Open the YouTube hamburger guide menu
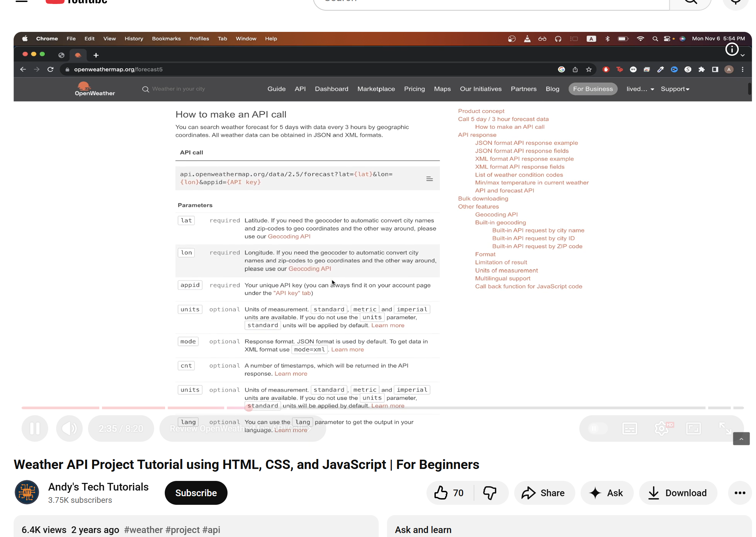 (22, 1)
